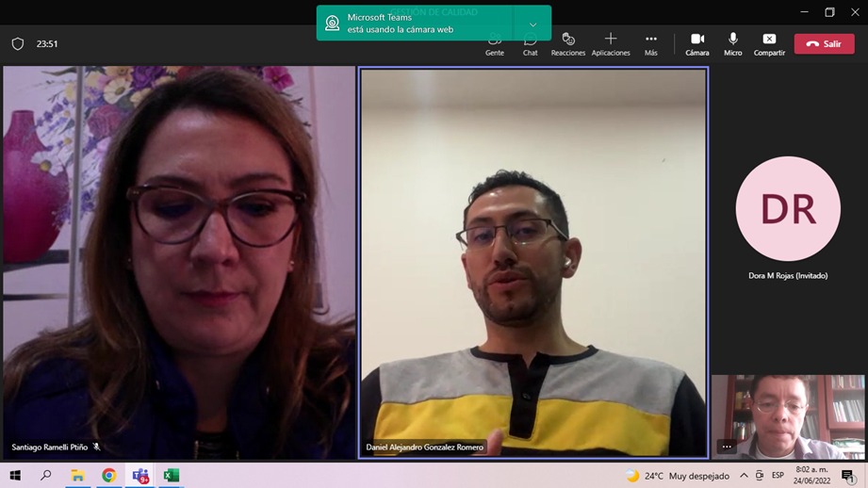Restore down the Teams window
This screenshot has height=488, width=868.
click(x=829, y=11)
